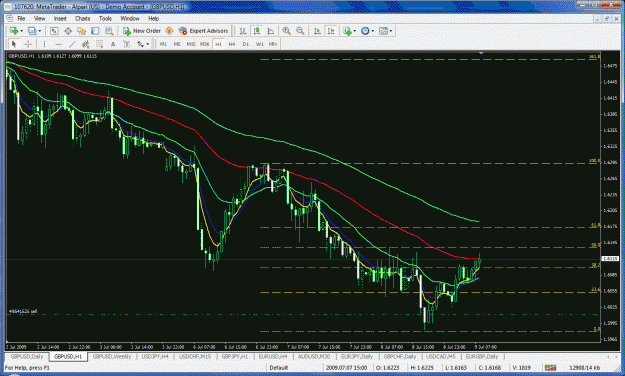Toggle the Terminal window icon

click(x=95, y=31)
